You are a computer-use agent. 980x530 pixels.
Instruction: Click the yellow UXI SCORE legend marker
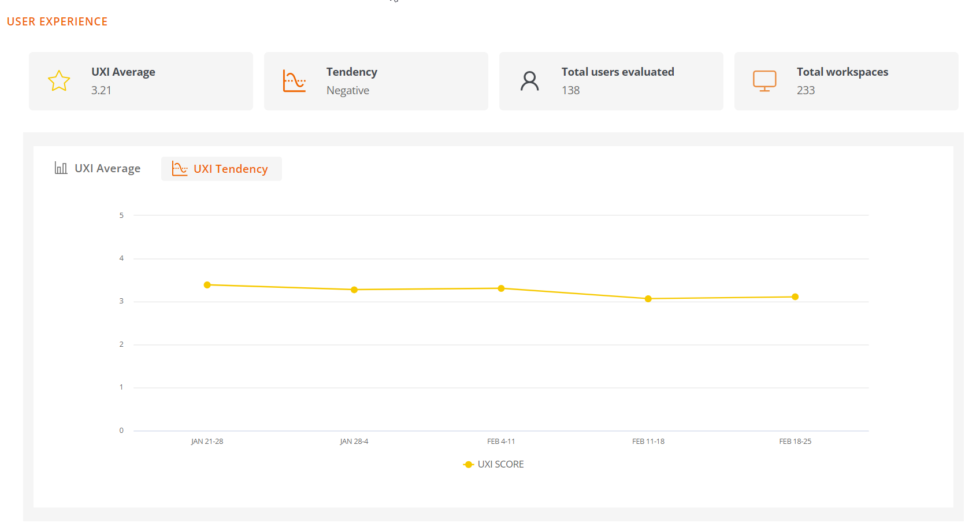[469, 465]
